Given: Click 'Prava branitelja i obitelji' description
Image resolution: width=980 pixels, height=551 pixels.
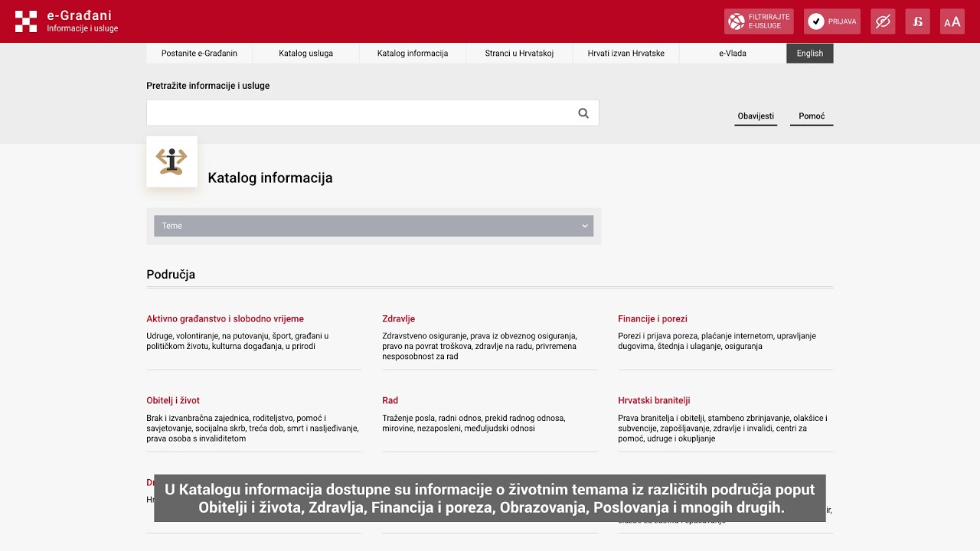Looking at the screenshot, I should pos(723,429).
